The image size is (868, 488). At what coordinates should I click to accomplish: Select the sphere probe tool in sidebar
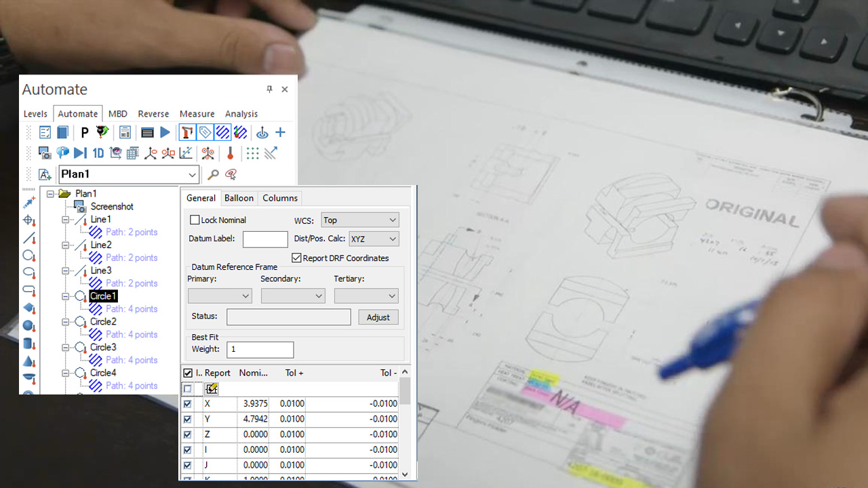[x=29, y=326]
